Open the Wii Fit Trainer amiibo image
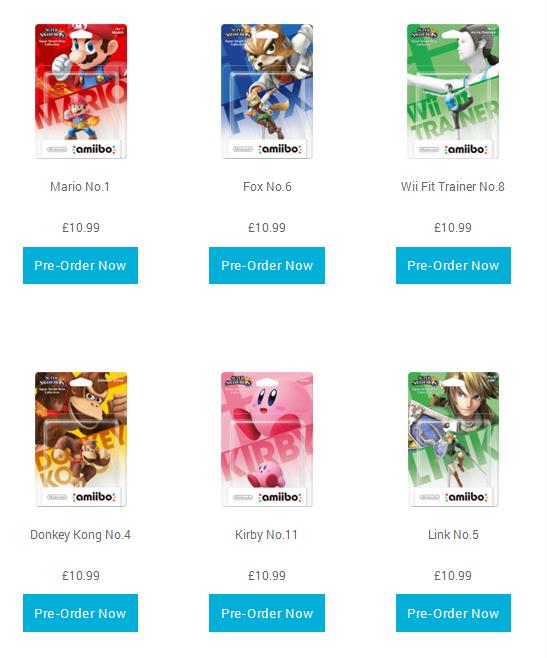Viewport: 547px width, 658px height. point(453,91)
